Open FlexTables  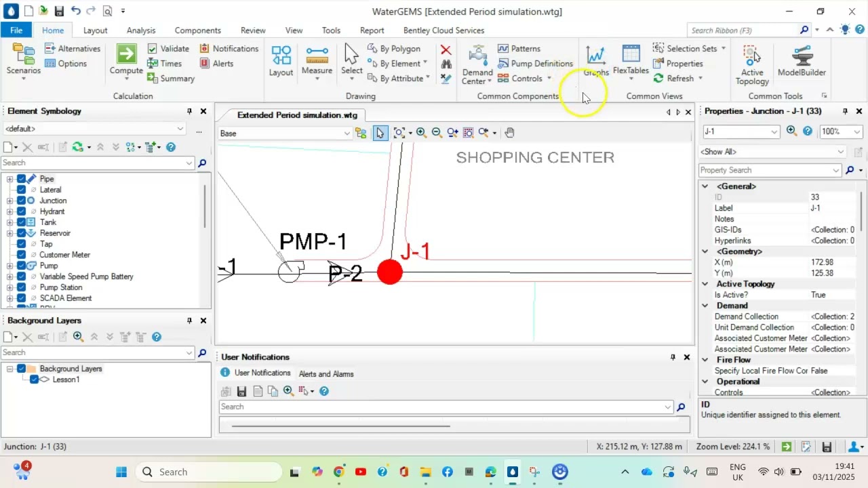coord(631,61)
